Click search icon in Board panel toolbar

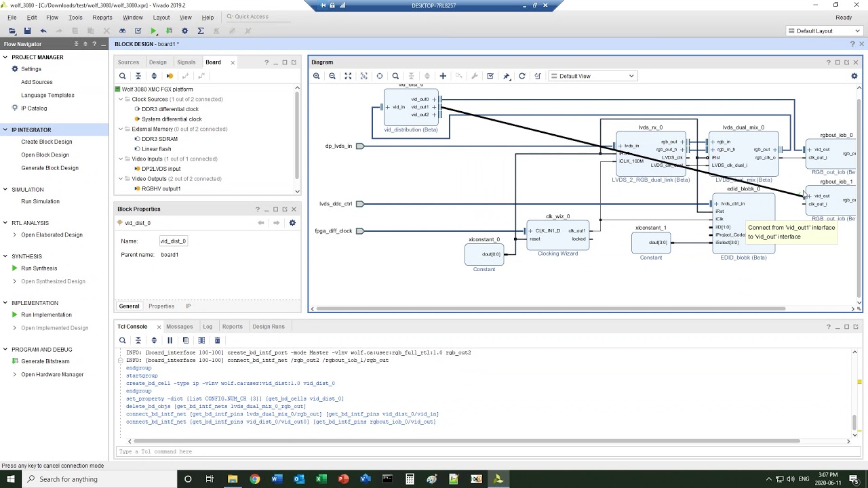(x=123, y=76)
